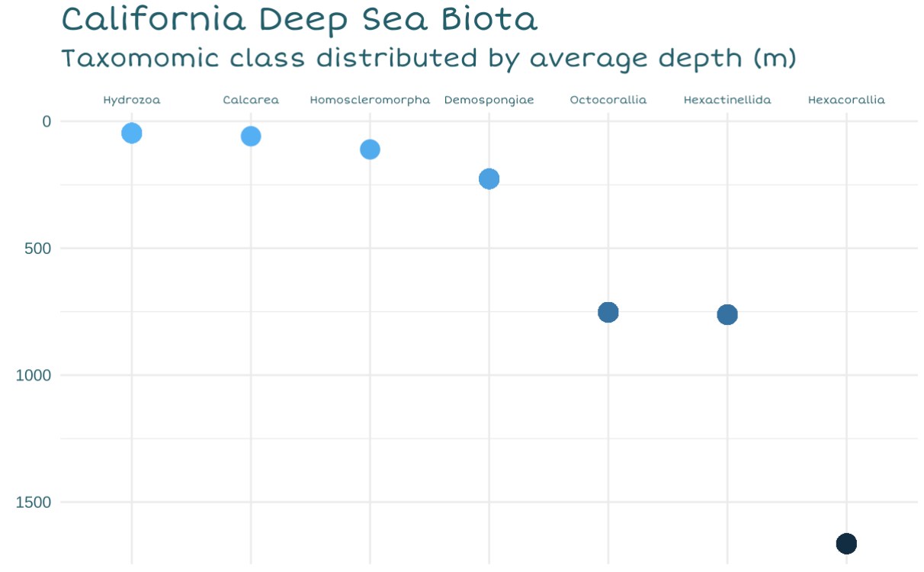The image size is (924, 572).
Task: Pick the Hexactinellida data point
Action: [727, 314]
